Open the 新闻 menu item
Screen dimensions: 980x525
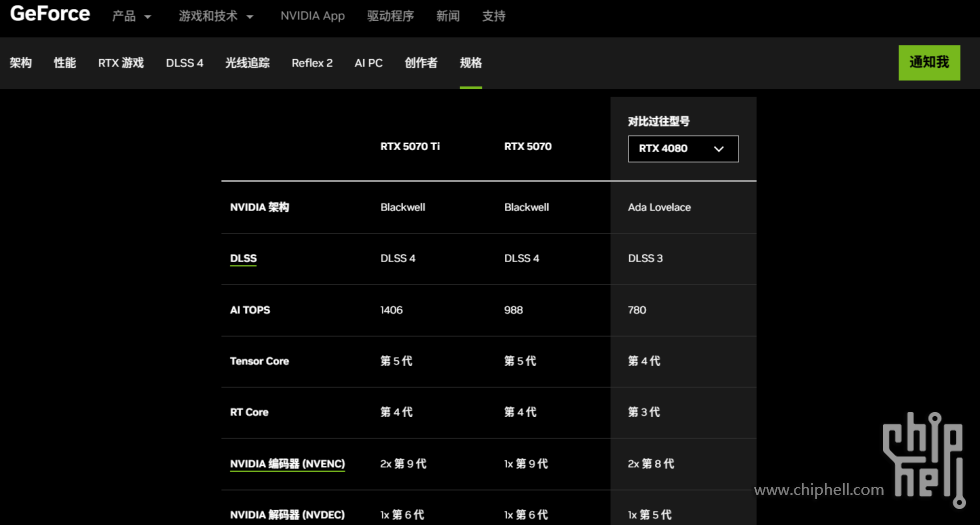[448, 16]
